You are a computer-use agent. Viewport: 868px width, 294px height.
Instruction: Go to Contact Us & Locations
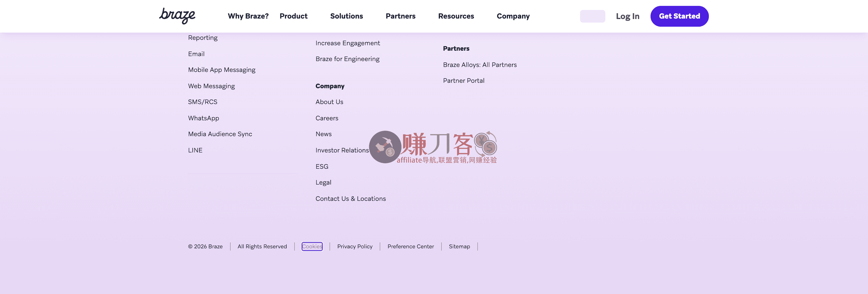click(x=350, y=199)
